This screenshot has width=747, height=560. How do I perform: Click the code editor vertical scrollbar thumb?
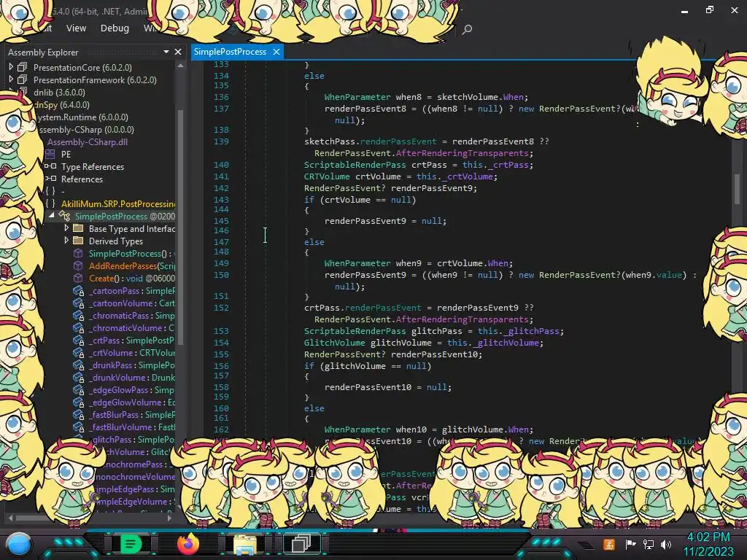[x=737, y=188]
